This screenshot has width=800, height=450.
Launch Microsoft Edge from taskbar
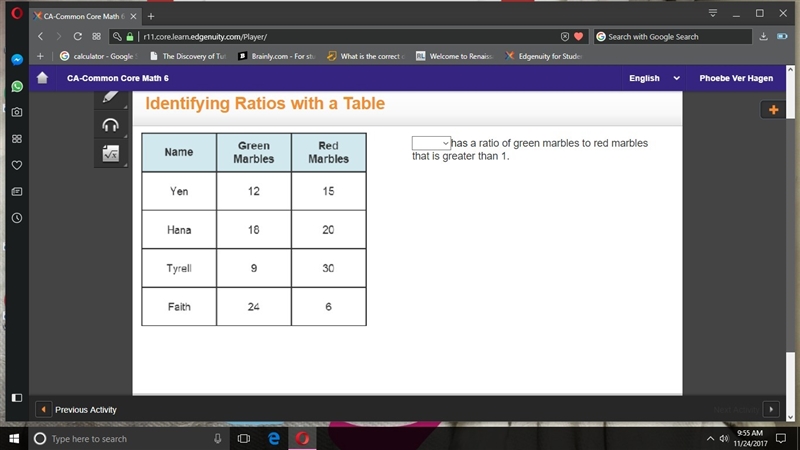[274, 439]
